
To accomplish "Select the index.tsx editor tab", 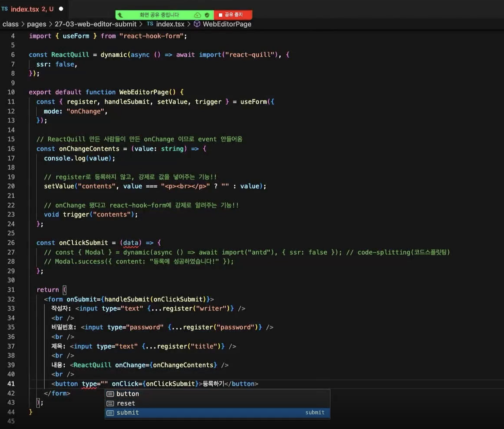I will click(x=32, y=9).
